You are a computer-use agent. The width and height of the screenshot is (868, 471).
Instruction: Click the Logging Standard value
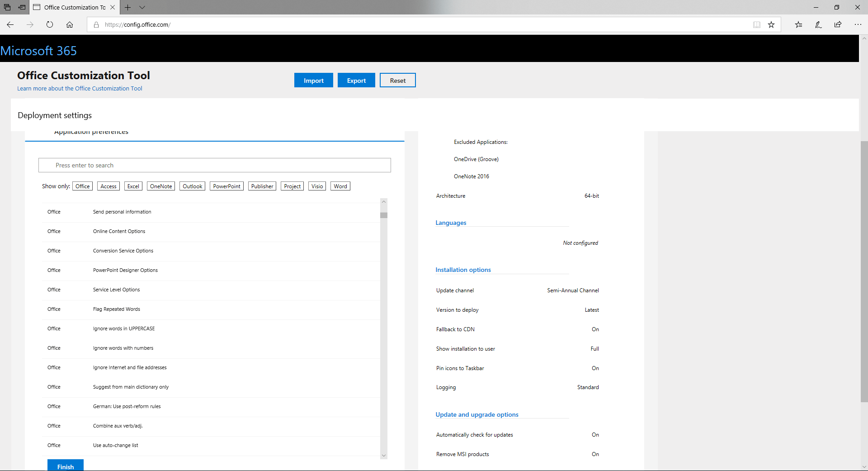pos(588,387)
